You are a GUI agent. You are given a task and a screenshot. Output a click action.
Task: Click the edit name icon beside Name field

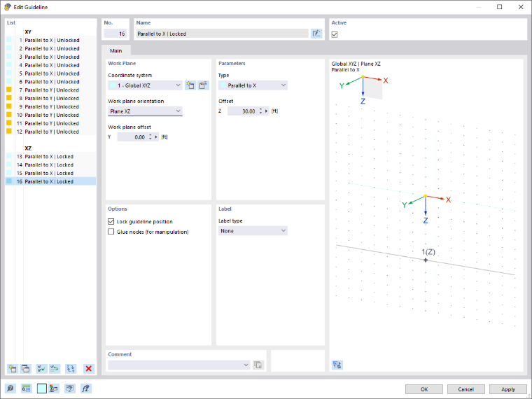(x=316, y=34)
